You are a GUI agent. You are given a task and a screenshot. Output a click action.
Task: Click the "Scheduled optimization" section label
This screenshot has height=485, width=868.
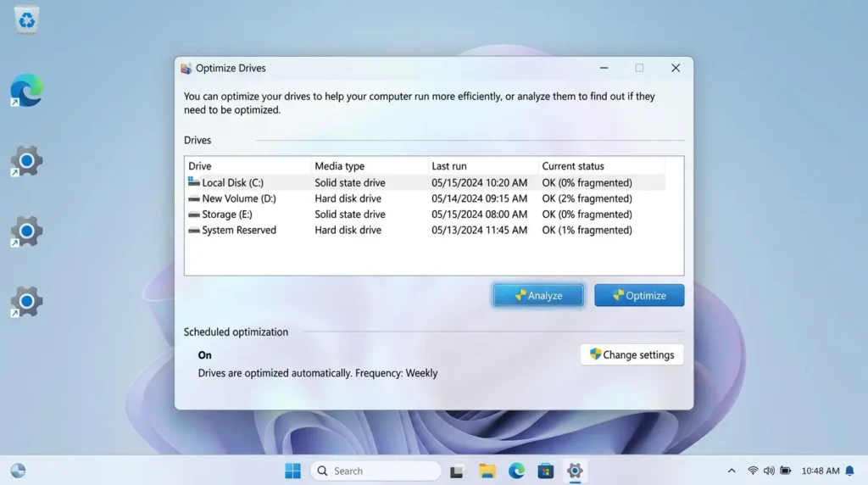pos(236,332)
